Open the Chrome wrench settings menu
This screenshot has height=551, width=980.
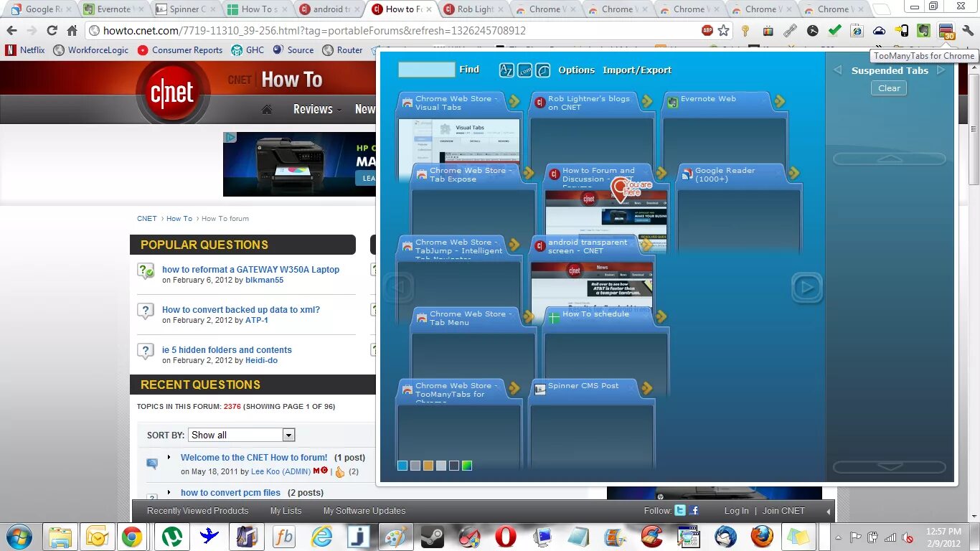click(x=969, y=30)
